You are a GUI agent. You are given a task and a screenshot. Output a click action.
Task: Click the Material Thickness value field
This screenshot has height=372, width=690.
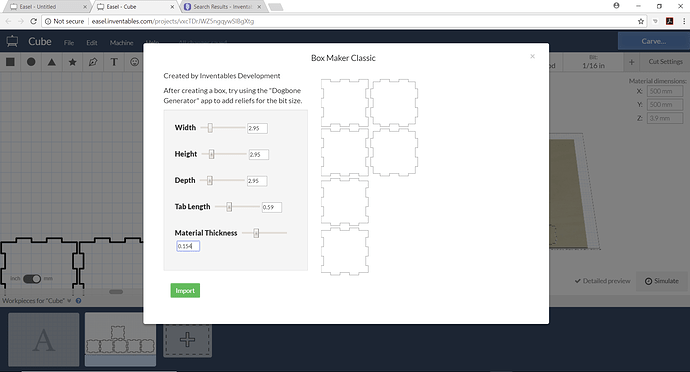point(188,246)
